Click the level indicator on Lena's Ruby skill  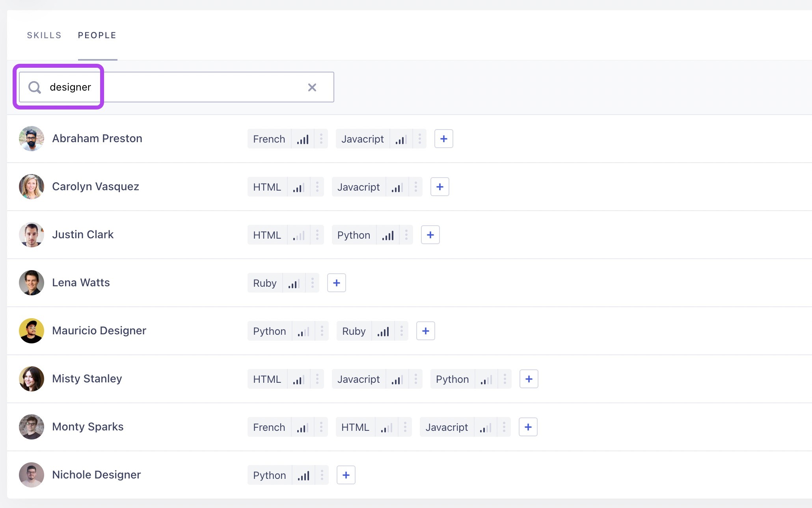[293, 283]
